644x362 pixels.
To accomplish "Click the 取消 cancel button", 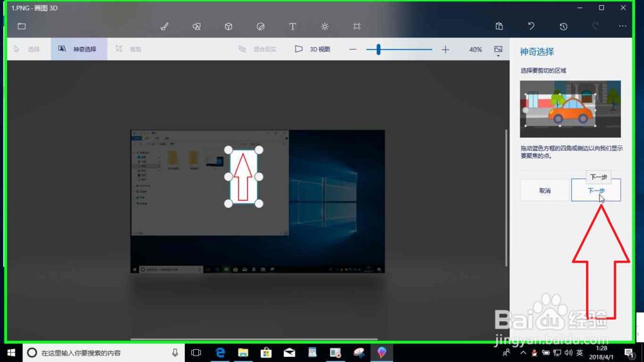I will 545,190.
